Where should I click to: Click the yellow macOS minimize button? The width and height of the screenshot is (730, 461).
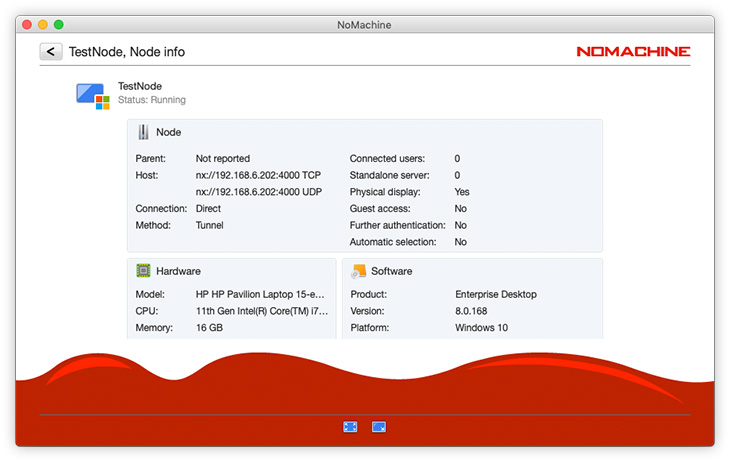coord(43,24)
